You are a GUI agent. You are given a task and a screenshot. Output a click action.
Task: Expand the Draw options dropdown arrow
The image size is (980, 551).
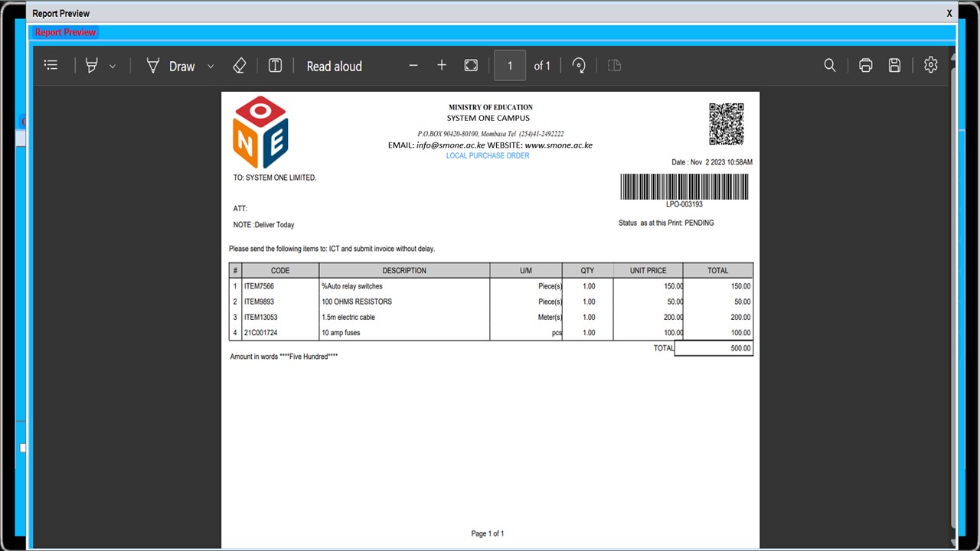tap(211, 67)
